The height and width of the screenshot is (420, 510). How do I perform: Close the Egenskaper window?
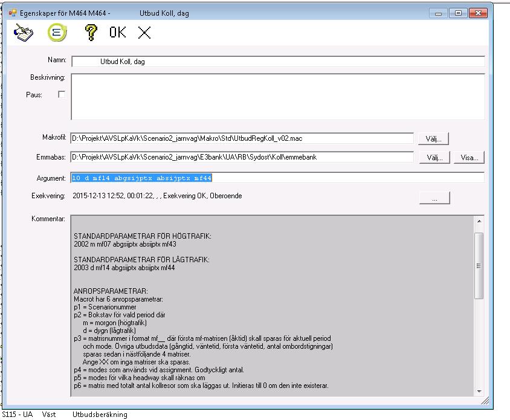478,13
